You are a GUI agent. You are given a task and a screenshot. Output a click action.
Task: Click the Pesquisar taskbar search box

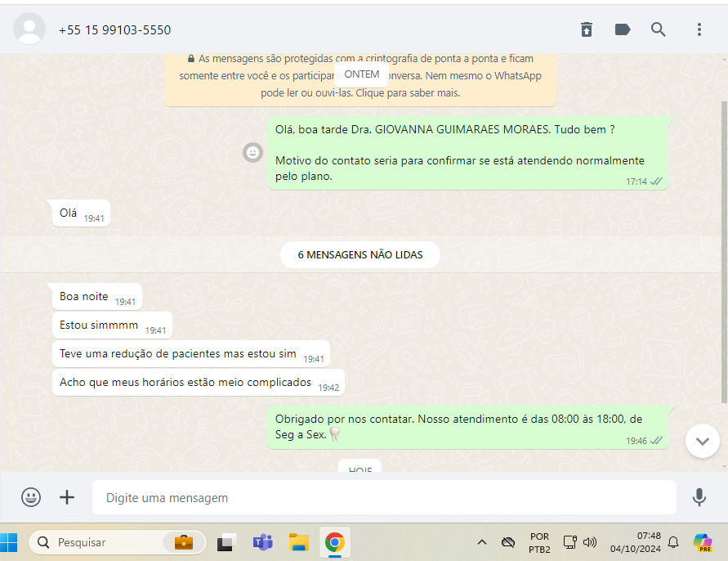(118, 542)
